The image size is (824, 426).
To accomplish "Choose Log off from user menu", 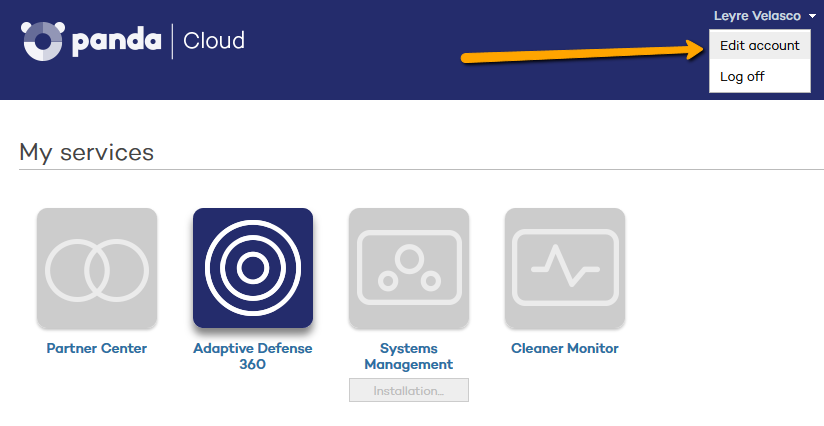I will pos(759,76).
